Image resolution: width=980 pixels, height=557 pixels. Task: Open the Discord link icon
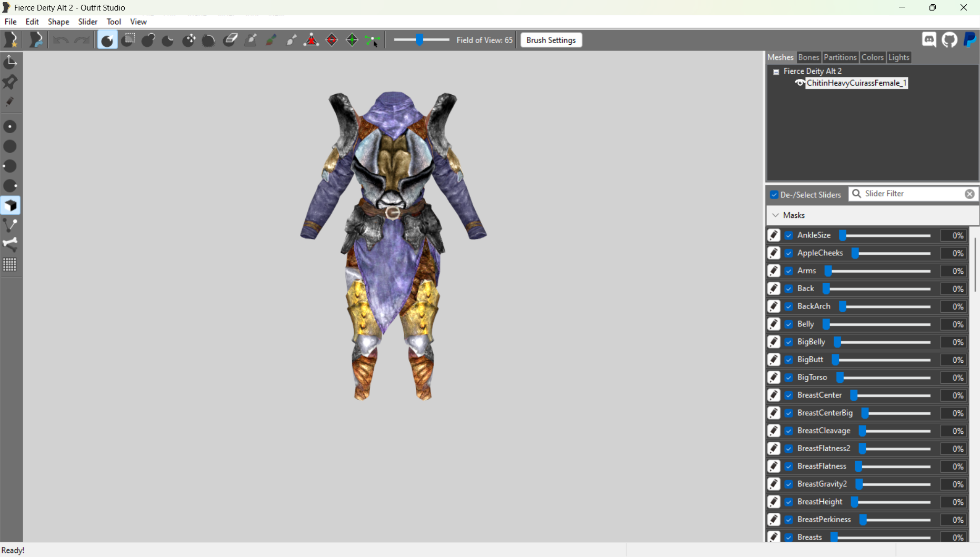pyautogui.click(x=929, y=40)
